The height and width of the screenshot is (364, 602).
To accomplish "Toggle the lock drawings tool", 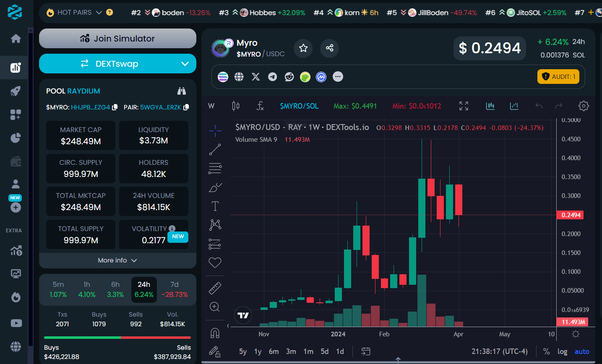I will pyautogui.click(x=215, y=351).
